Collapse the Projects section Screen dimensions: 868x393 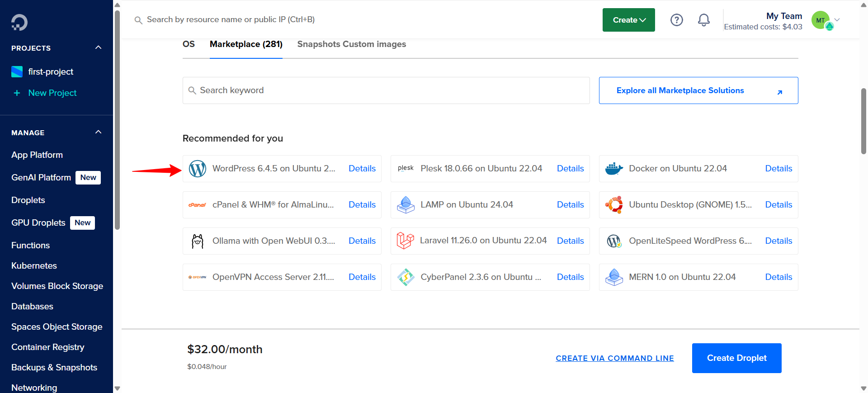98,47
